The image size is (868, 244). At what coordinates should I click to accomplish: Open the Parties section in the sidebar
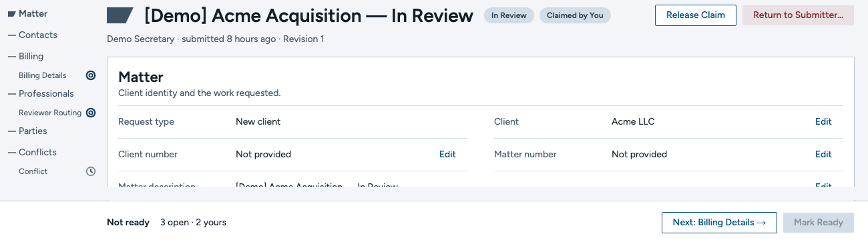coord(33,131)
